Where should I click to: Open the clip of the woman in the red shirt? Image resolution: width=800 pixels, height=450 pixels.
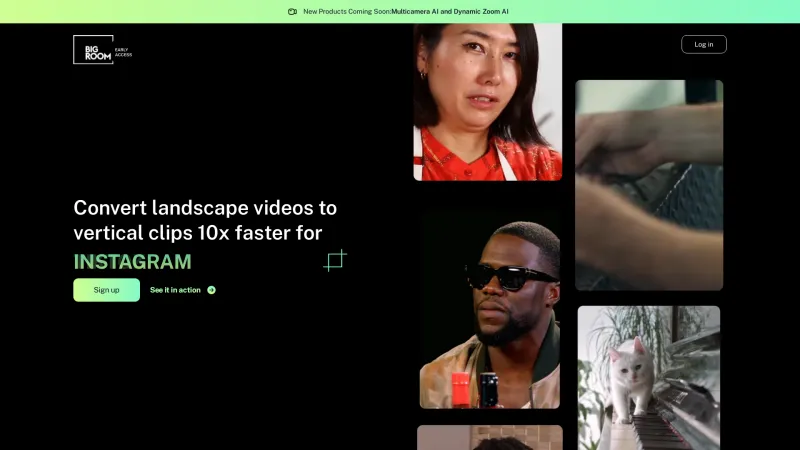[x=488, y=102]
